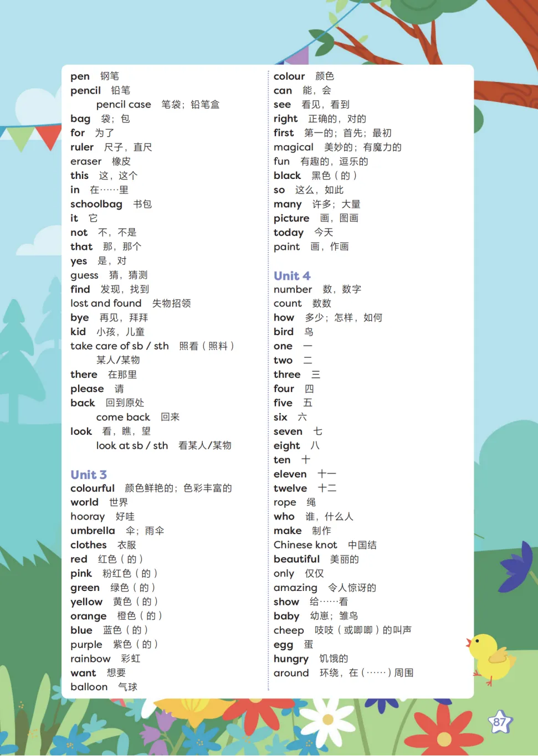This screenshot has width=538, height=756.
Task: Click the word 'yellow'
Action: click(86, 602)
